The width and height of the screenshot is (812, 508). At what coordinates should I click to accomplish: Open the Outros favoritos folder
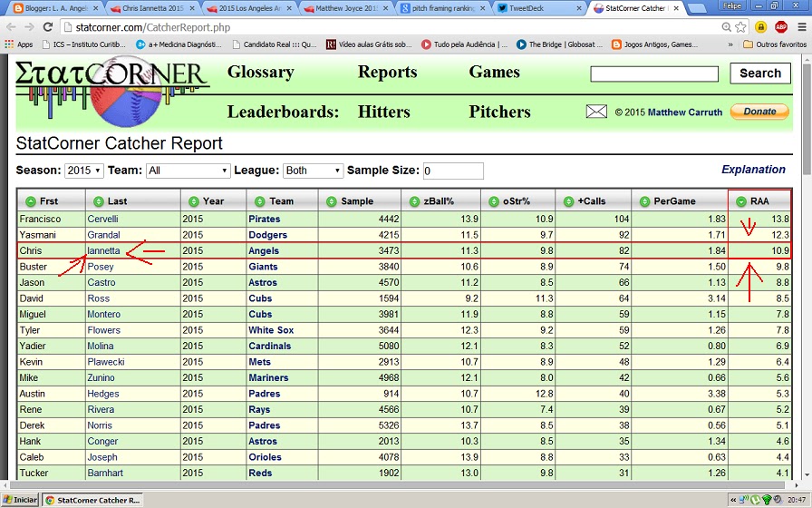pyautogui.click(x=774, y=44)
